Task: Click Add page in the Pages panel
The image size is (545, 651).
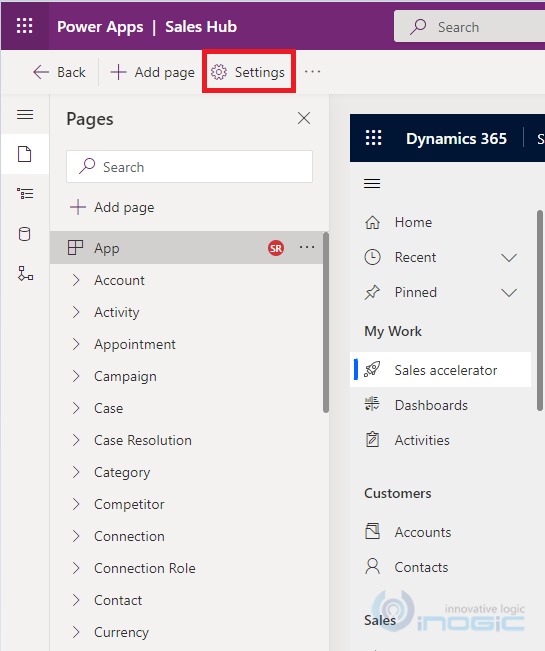Action: tap(112, 207)
